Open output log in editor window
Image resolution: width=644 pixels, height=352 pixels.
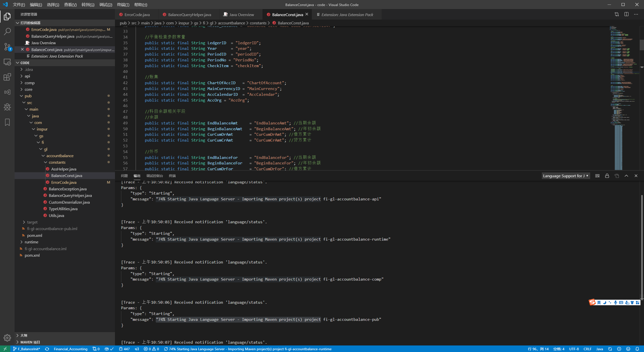pos(617,176)
